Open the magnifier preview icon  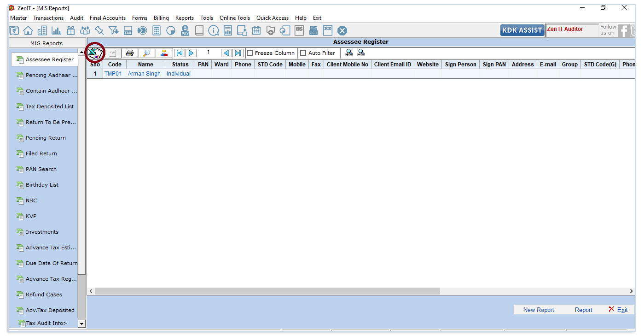pos(146,53)
